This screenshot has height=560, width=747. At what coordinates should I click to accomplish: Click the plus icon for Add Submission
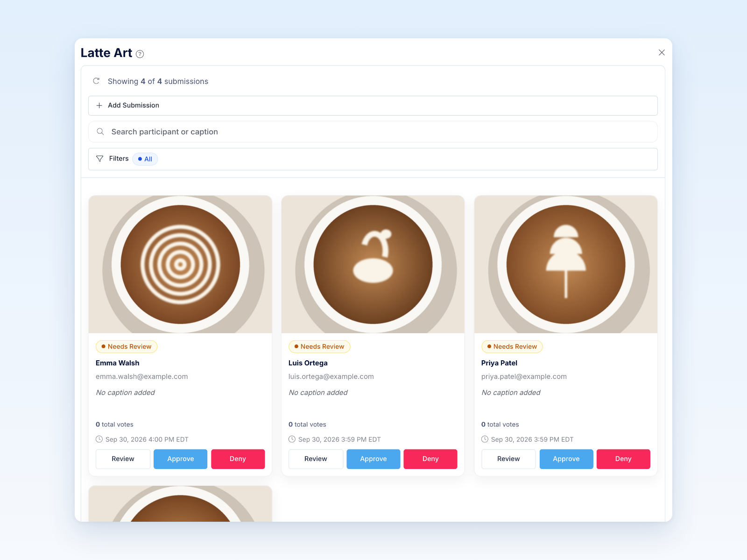coord(99,105)
